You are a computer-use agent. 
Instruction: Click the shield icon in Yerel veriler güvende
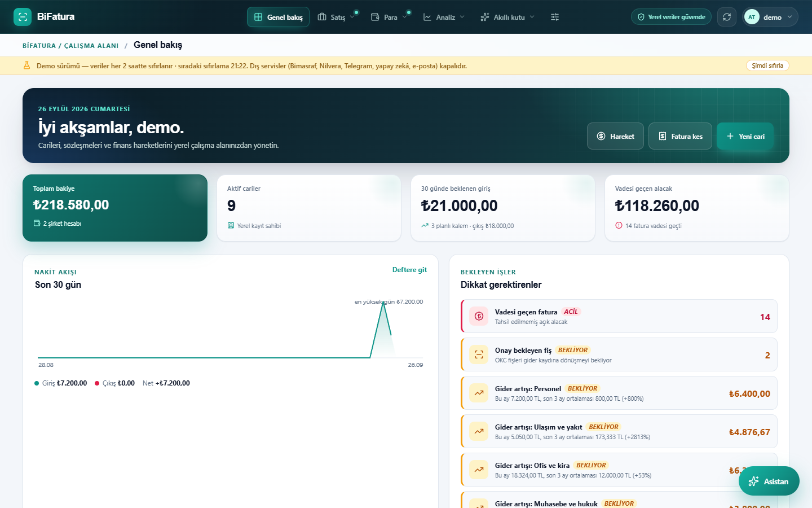641,17
